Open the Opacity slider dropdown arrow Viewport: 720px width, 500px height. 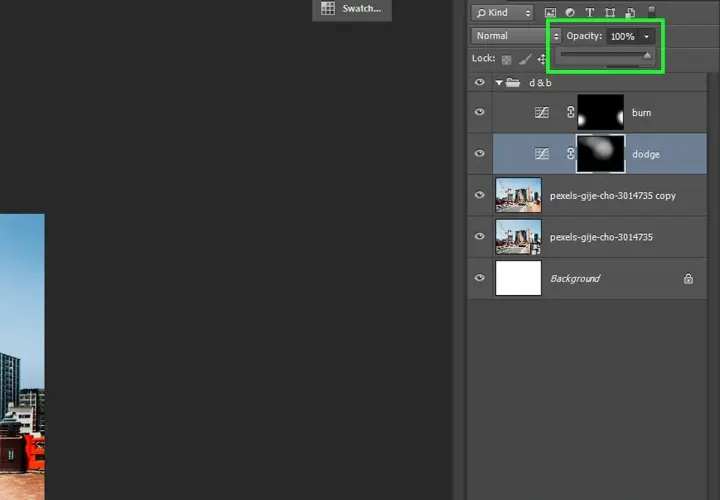click(x=647, y=36)
